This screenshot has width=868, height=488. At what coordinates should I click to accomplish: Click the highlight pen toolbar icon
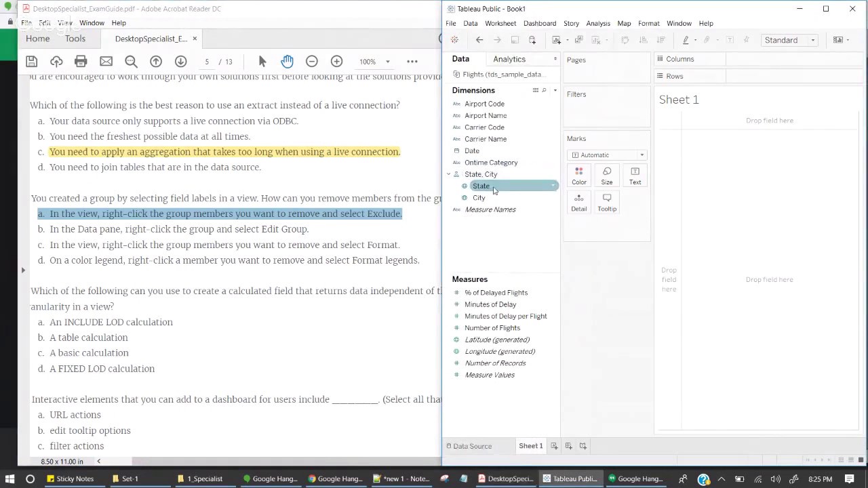click(686, 40)
